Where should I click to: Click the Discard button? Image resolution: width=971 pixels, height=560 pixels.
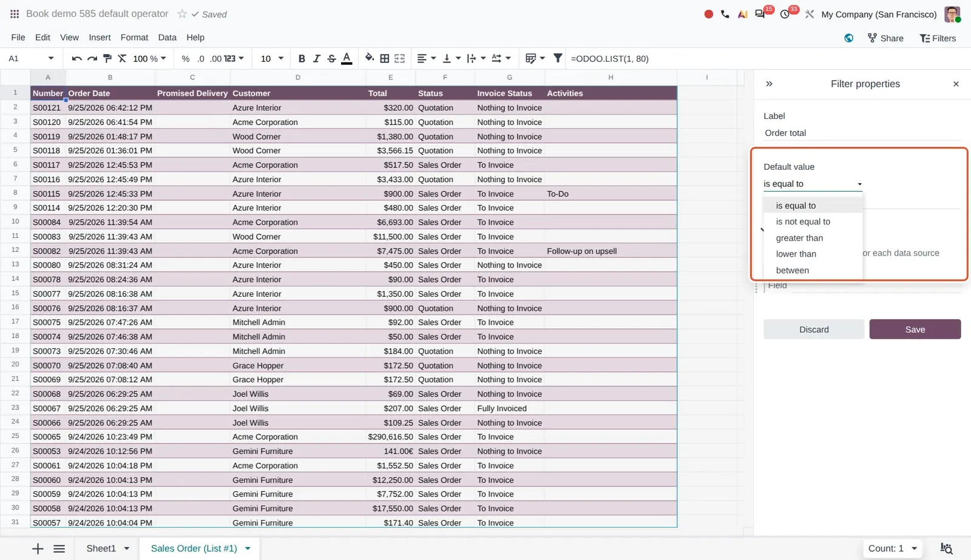point(814,329)
